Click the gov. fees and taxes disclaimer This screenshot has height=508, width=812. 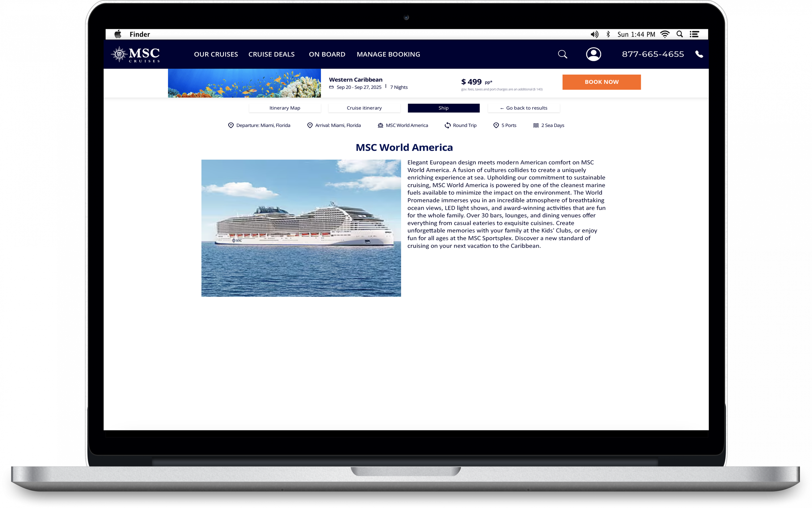[501, 89]
